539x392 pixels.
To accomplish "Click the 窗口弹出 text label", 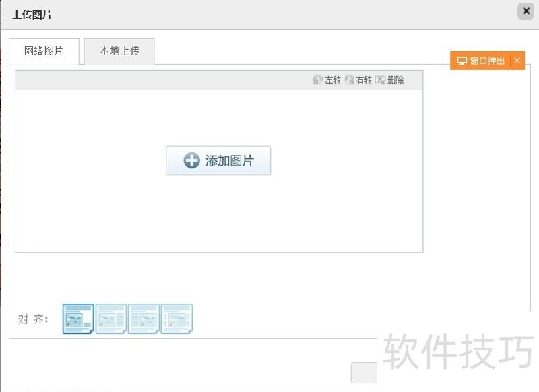I will (x=487, y=61).
